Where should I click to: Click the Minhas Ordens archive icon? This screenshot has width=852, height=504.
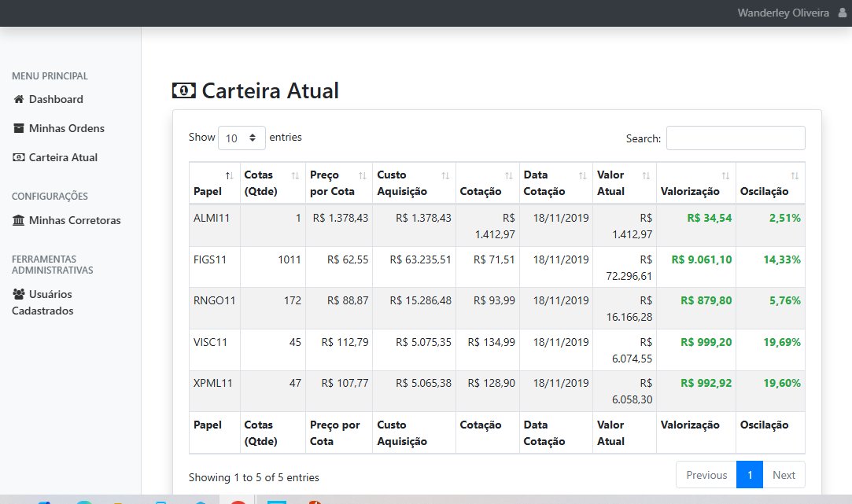19,128
